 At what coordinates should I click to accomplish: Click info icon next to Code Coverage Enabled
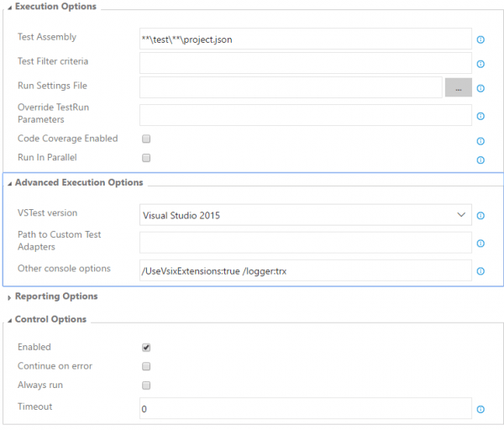tap(480, 141)
